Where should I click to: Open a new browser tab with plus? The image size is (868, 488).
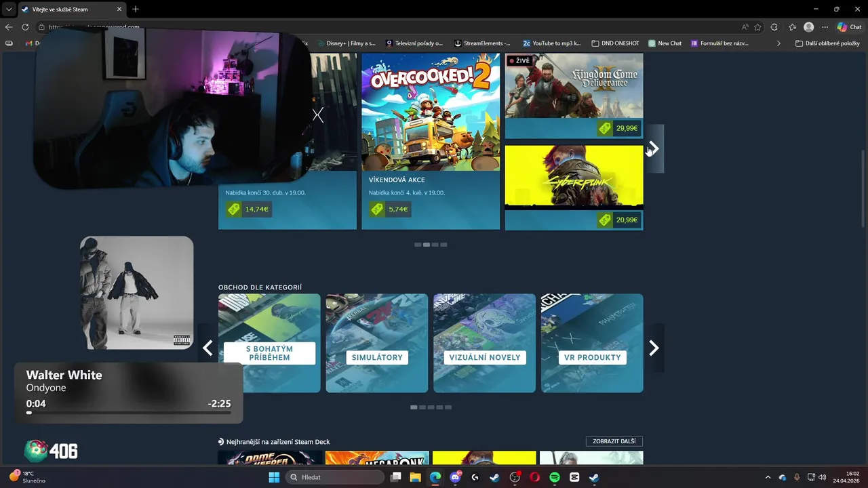click(136, 9)
